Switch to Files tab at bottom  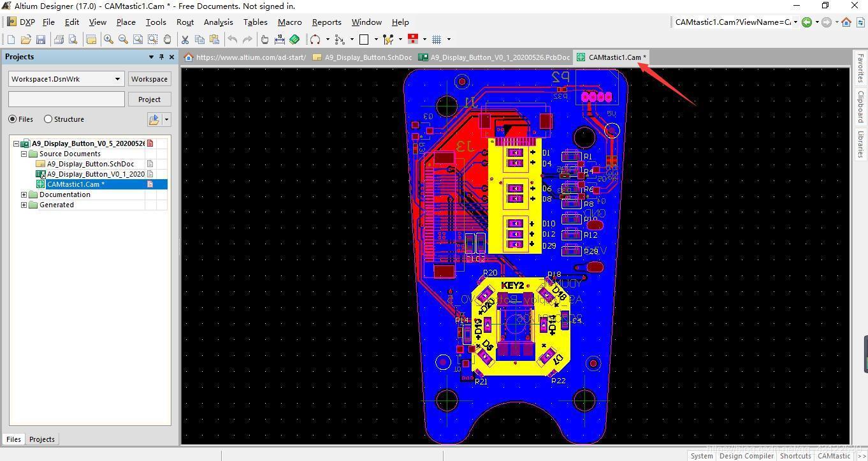point(13,439)
